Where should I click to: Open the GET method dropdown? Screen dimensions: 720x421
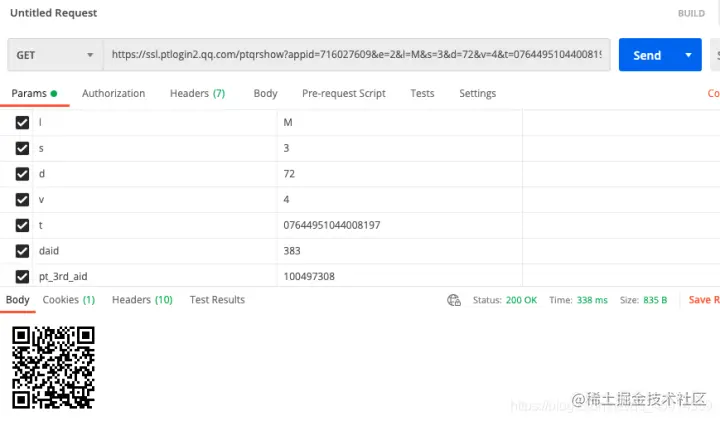coord(55,55)
